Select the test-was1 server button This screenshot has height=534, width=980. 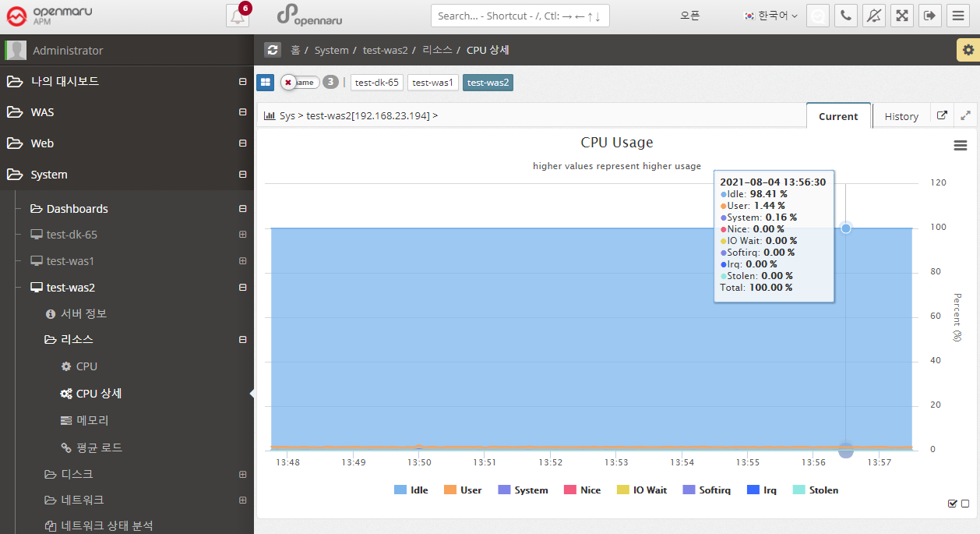point(433,82)
